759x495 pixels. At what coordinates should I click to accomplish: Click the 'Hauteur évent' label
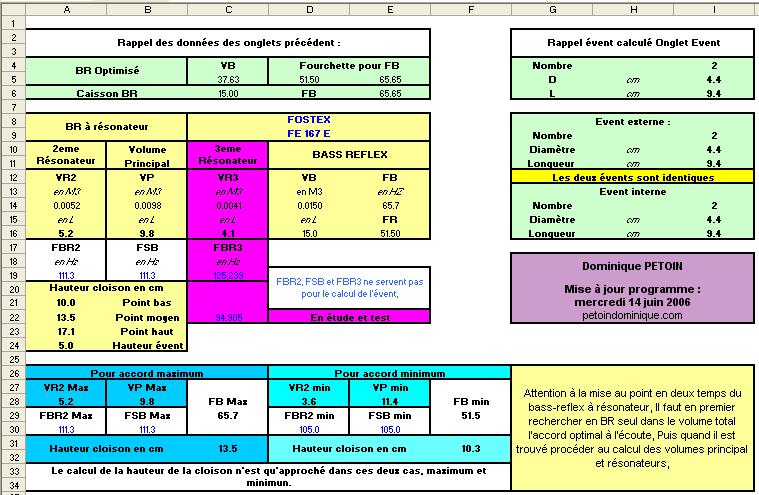coord(148,345)
